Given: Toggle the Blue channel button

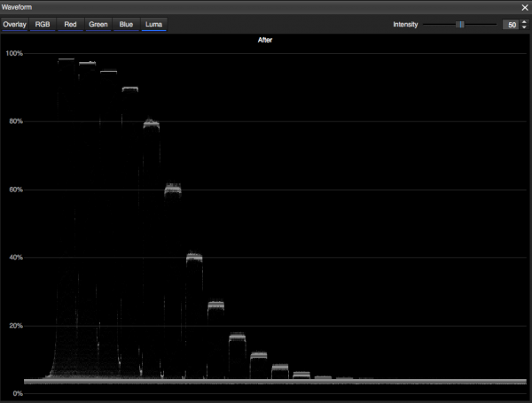Looking at the screenshot, I should pos(126,24).
